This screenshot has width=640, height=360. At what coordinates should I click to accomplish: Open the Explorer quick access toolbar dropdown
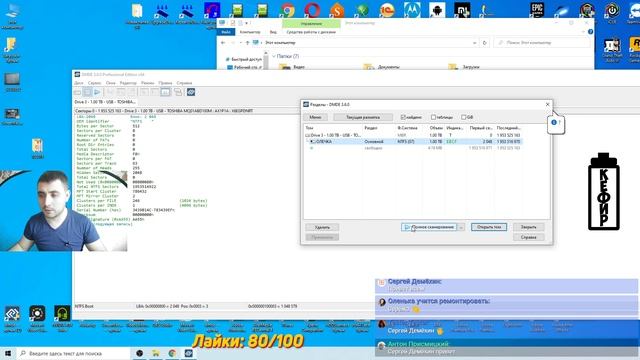(247, 23)
